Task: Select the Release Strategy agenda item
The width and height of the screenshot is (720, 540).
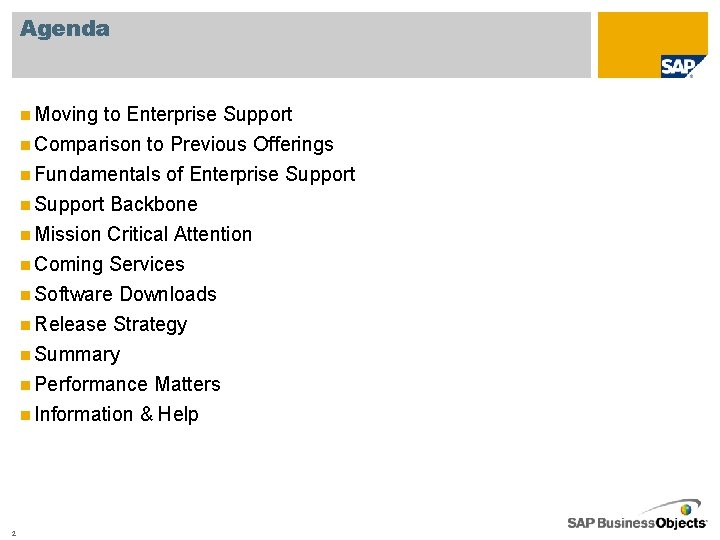Action: tap(110, 324)
